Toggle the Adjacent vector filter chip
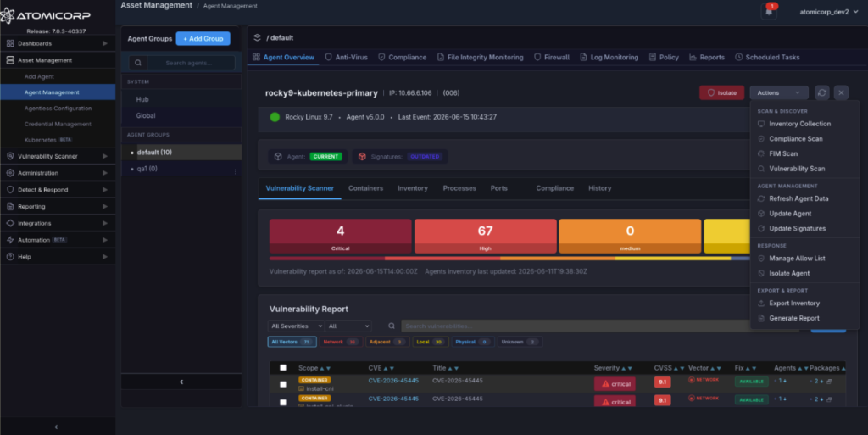Image resolution: width=868 pixels, height=435 pixels. (387, 342)
